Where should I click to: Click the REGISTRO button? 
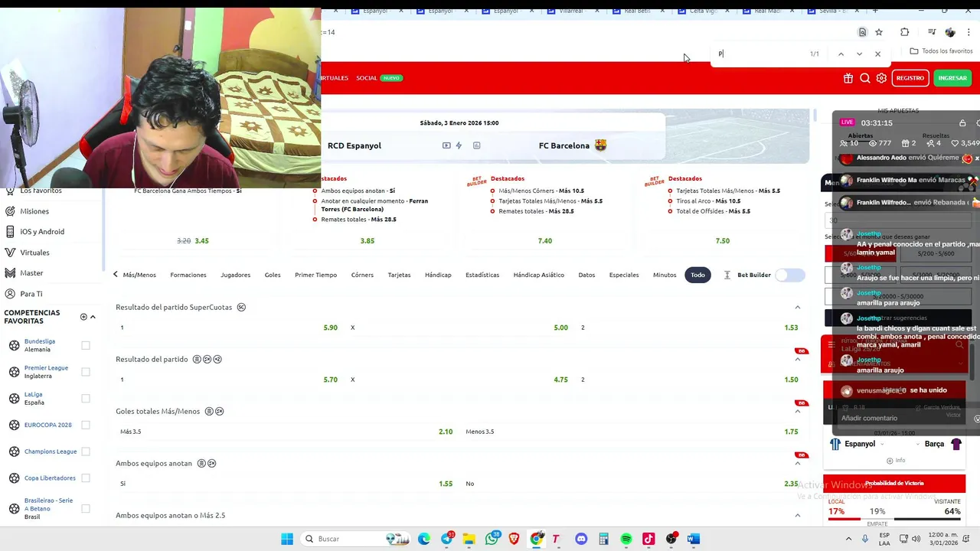pos(910,78)
